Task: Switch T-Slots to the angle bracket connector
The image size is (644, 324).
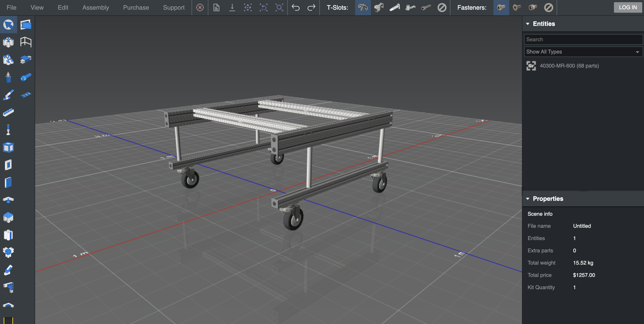Action: coord(379,7)
